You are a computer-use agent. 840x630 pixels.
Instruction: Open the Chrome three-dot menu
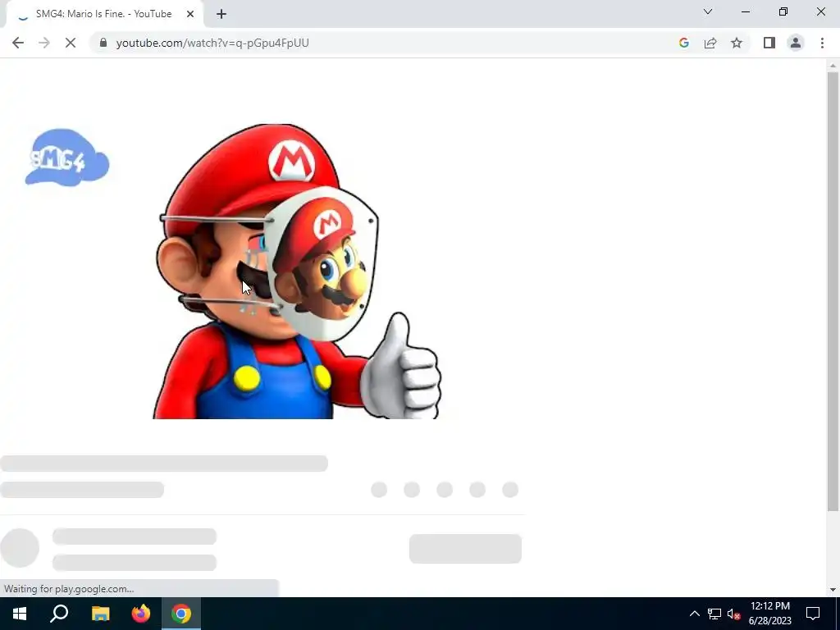(822, 43)
